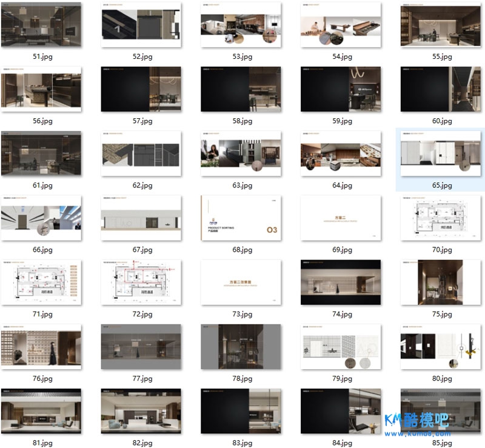The height and width of the screenshot is (448, 485).
Task: Click the 53.jpg image thumbnail
Action: coord(241,25)
